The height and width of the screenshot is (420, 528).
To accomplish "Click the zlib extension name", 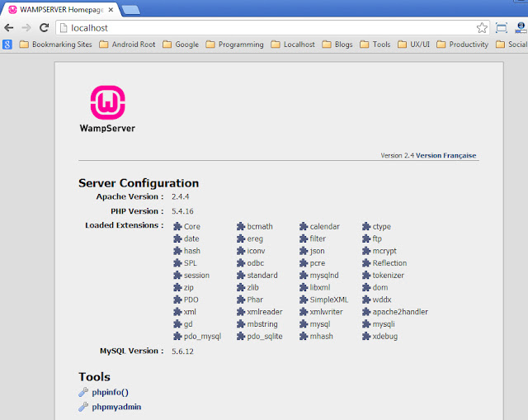I will coord(253,287).
